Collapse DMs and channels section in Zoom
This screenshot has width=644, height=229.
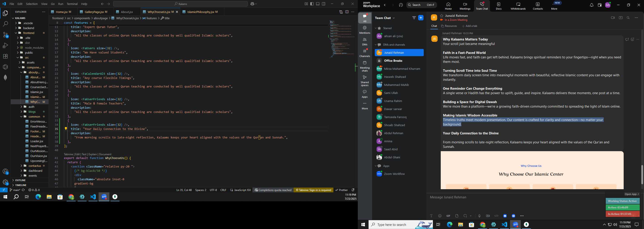[375, 45]
